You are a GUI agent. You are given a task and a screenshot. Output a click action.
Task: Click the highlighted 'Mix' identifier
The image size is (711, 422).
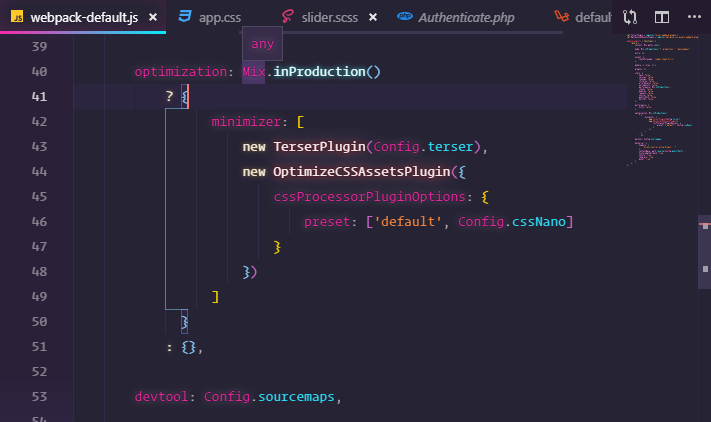pos(253,72)
